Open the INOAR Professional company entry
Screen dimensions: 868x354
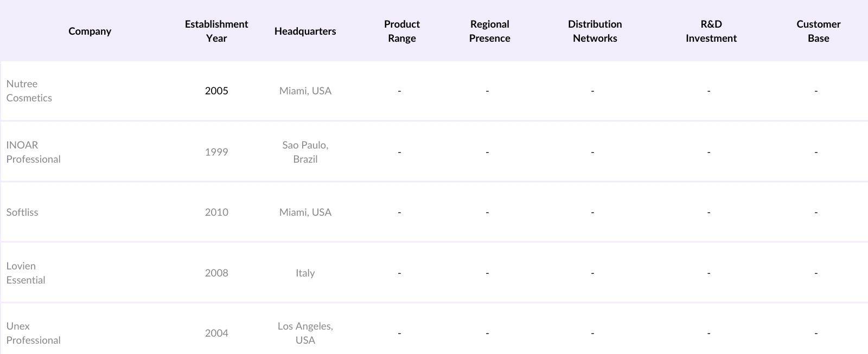coord(34,152)
